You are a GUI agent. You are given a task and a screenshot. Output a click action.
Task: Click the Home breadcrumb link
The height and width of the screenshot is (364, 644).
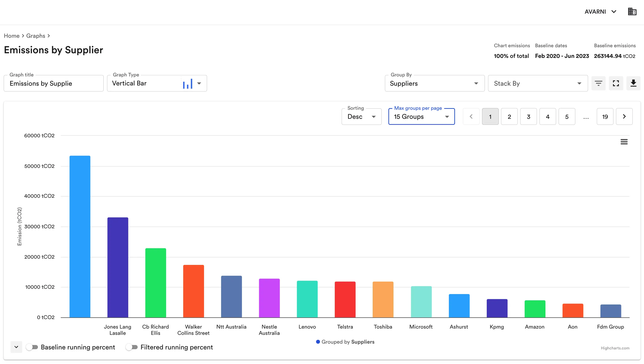(12, 35)
